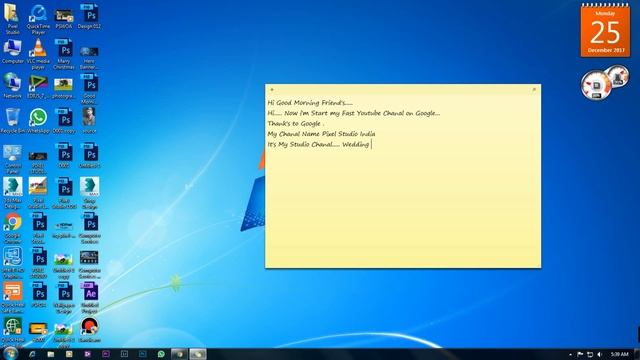Image resolution: width=640 pixels, height=360 pixels.
Task: Launch VLC media player shortcut
Action: point(38,54)
